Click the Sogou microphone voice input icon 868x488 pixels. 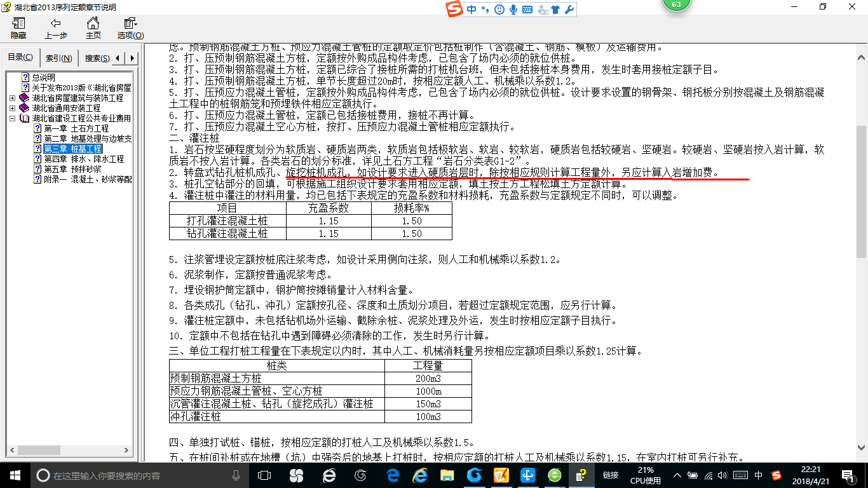pyautogui.click(x=513, y=10)
